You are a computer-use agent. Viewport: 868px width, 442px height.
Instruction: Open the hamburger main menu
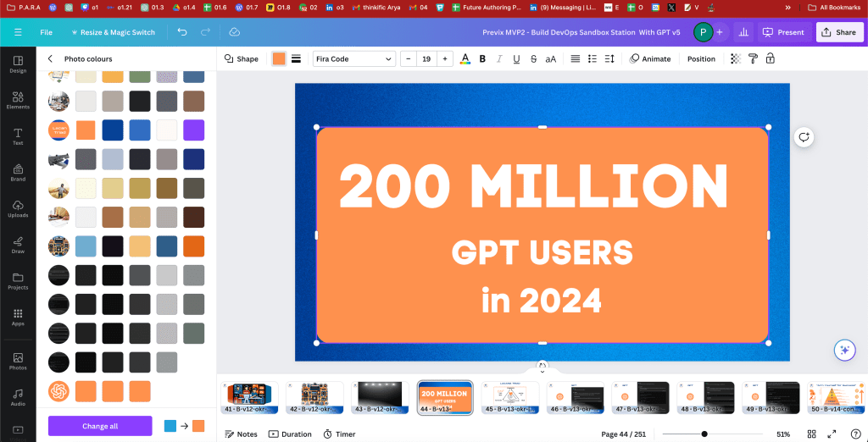(18, 32)
